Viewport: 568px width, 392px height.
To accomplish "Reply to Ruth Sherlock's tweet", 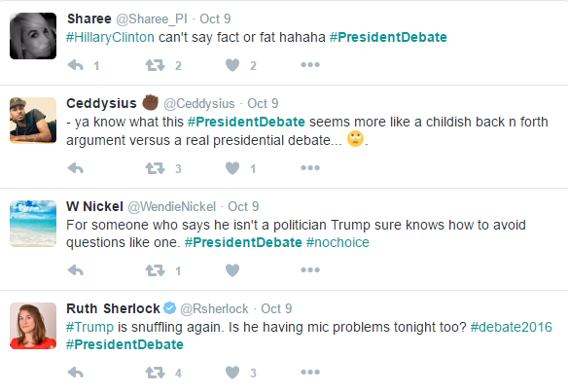I will (x=76, y=373).
